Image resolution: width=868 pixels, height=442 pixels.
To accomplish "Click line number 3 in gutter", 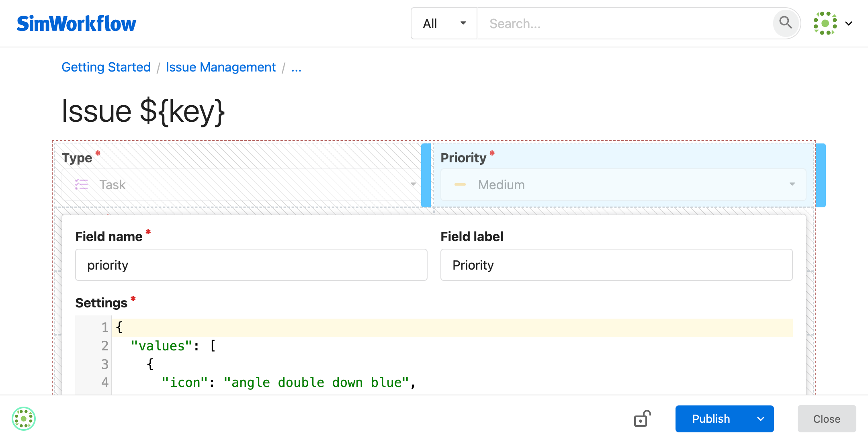I will pos(105,364).
